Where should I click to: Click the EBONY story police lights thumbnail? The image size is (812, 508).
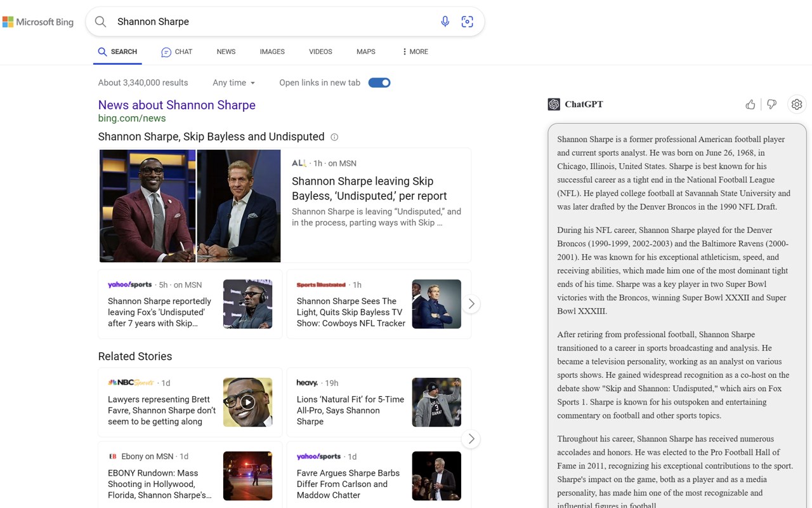coord(247,476)
